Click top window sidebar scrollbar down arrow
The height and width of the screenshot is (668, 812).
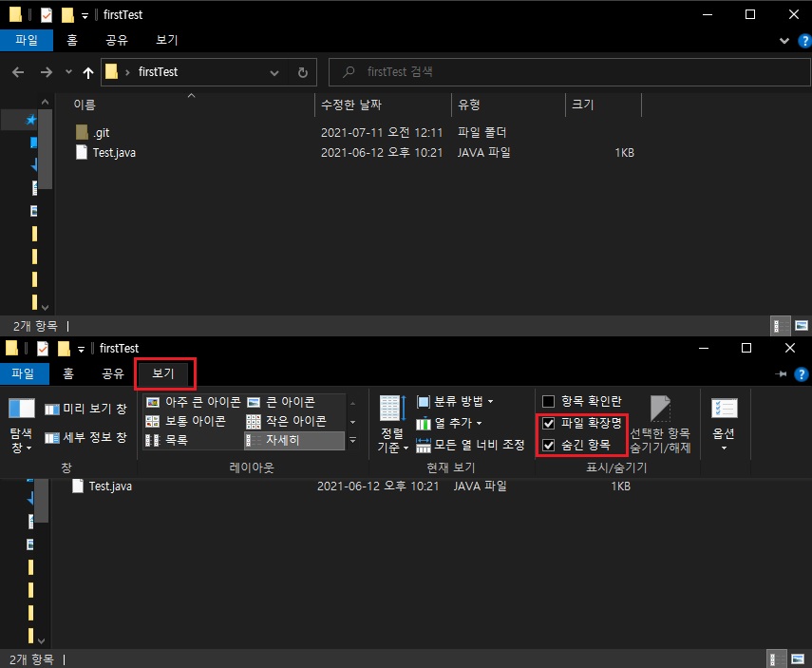45,307
